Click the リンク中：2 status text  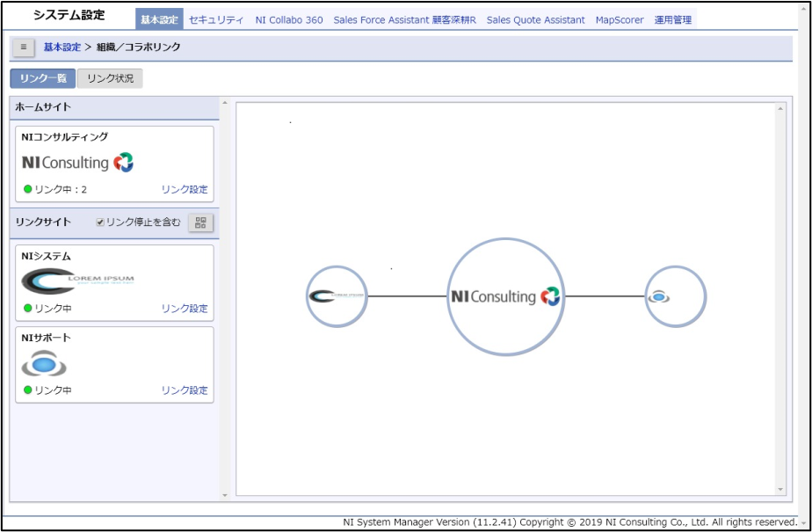tap(61, 190)
